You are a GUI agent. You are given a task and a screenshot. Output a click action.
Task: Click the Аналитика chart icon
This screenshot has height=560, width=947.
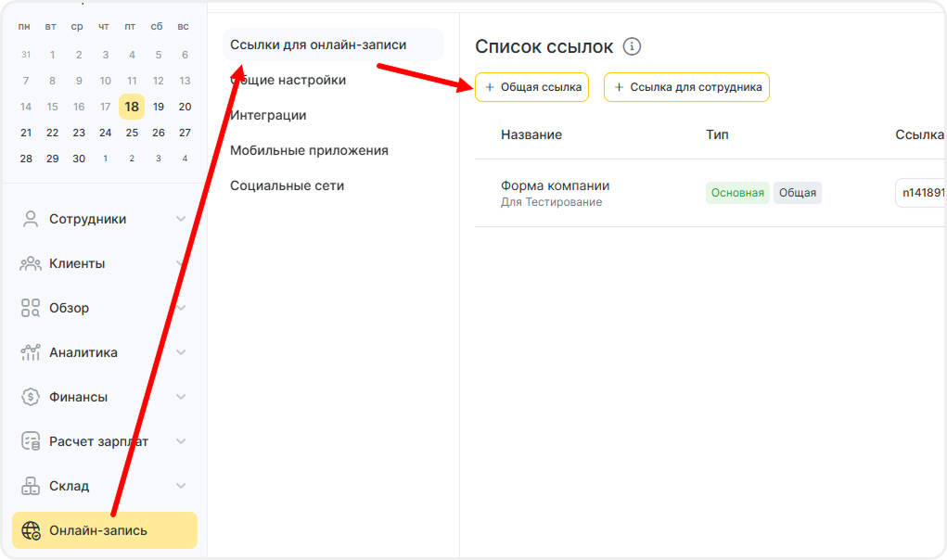pyautogui.click(x=31, y=352)
